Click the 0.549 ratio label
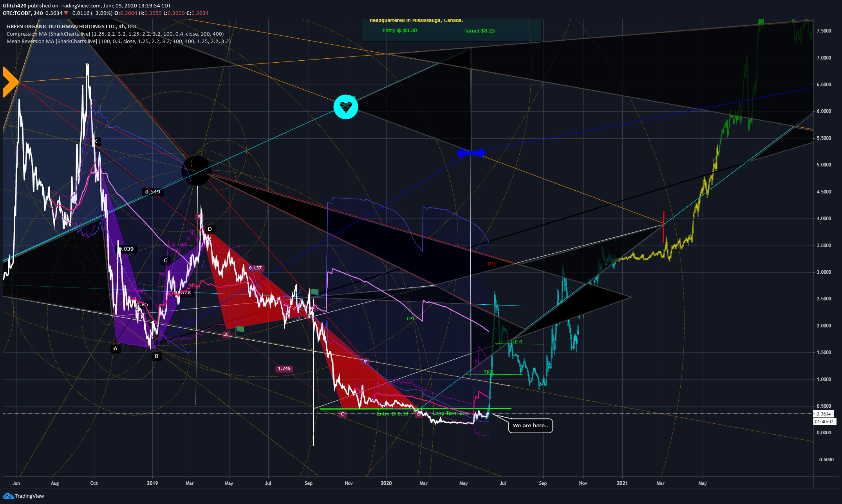 click(x=152, y=191)
